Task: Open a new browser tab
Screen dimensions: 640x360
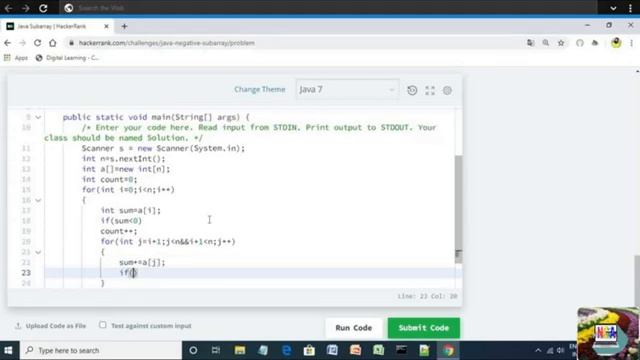Action: (124, 27)
